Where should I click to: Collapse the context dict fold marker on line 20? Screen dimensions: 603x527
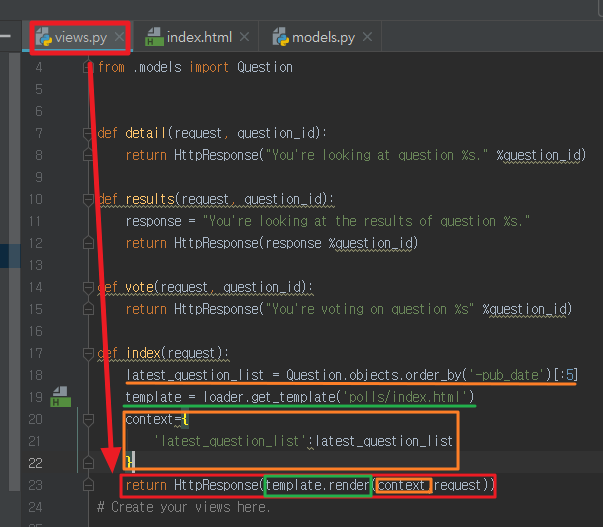[88, 419]
